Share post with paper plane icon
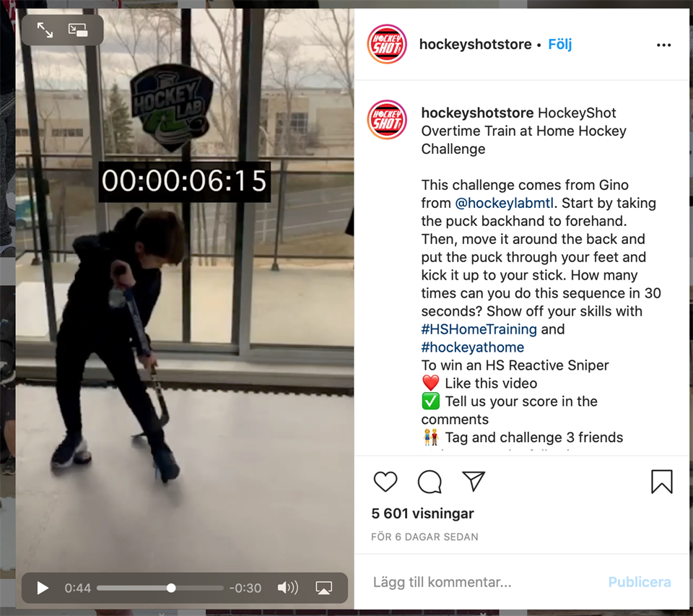Screen dimensions: 693x616 pyautogui.click(x=474, y=481)
